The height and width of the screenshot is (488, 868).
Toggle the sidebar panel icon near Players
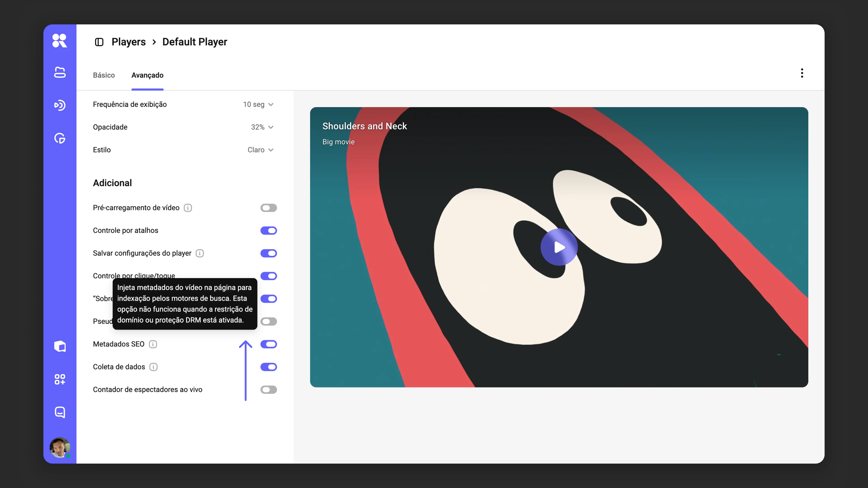pos(99,42)
